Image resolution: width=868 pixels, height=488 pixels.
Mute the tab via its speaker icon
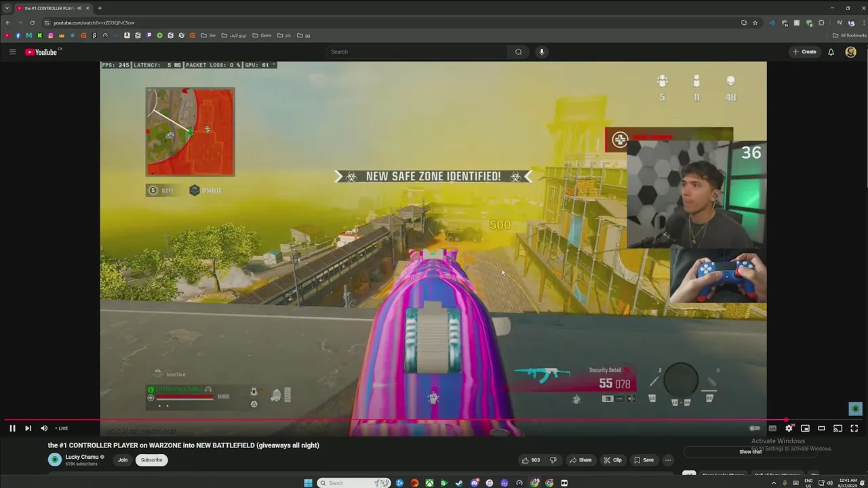[x=79, y=8]
